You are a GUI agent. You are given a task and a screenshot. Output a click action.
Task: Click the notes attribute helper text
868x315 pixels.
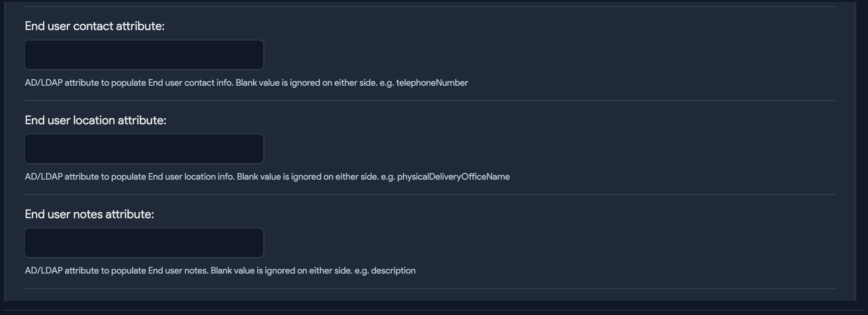coord(220,270)
